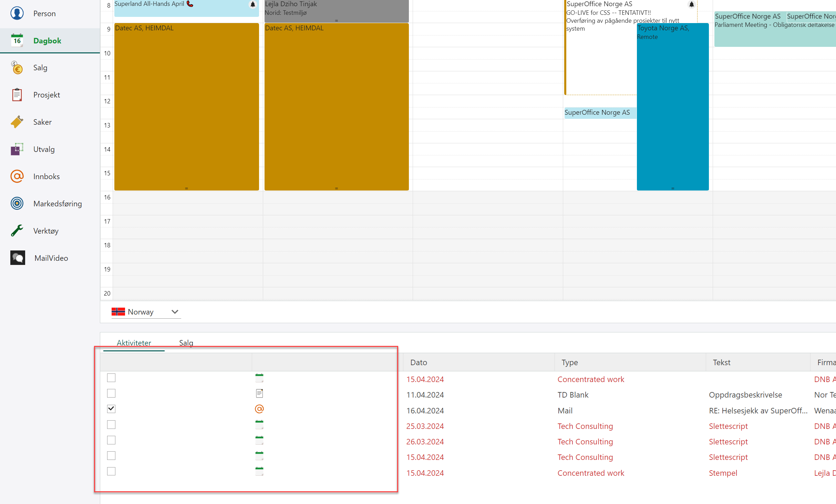836x504 pixels.
Task: Open the Utvalg selection icon
Action: click(17, 149)
